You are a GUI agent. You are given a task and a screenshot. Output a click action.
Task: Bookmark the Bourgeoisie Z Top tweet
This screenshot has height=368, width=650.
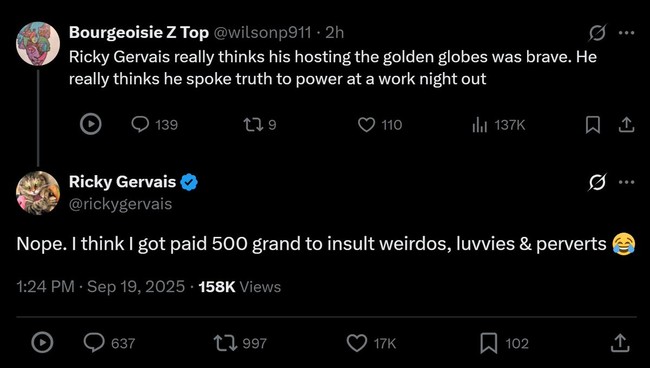click(x=592, y=124)
